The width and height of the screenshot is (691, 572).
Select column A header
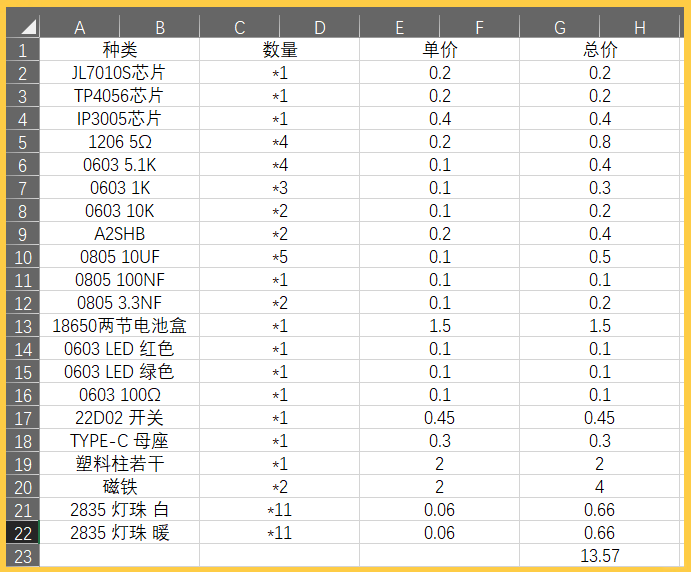[x=79, y=27]
